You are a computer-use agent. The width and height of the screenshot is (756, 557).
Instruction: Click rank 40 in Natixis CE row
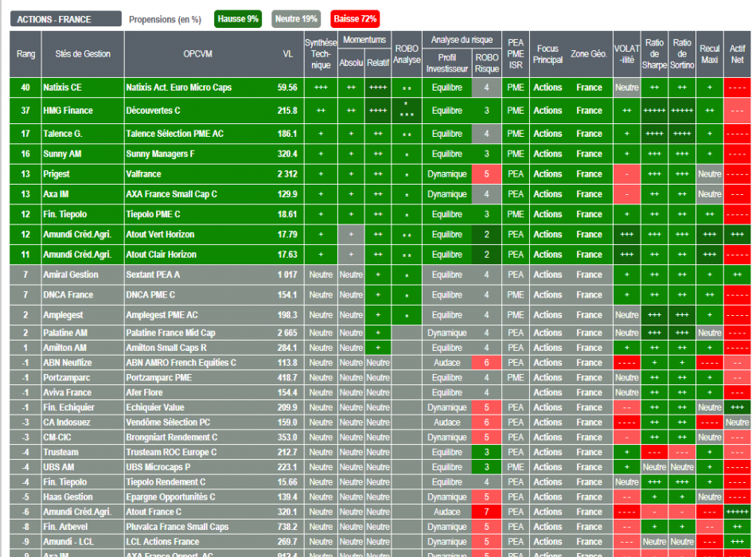coord(25,88)
